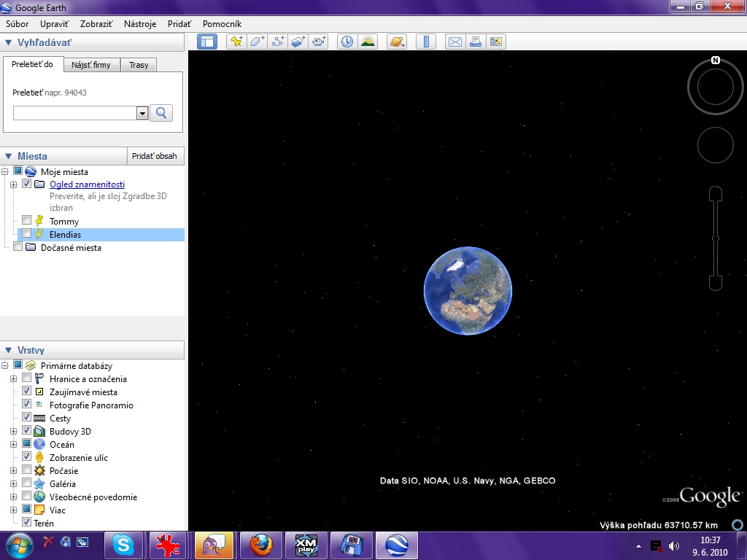Click the north N compass marker

(x=715, y=61)
